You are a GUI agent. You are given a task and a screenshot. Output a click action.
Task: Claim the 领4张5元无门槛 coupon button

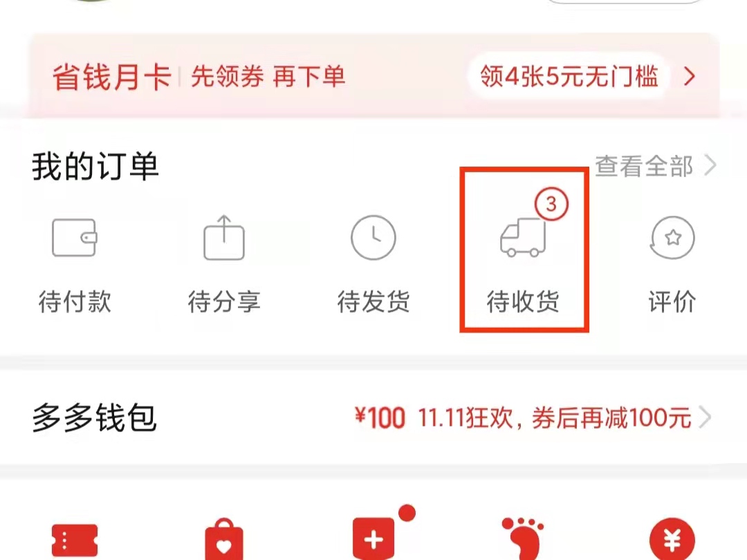pos(569,76)
